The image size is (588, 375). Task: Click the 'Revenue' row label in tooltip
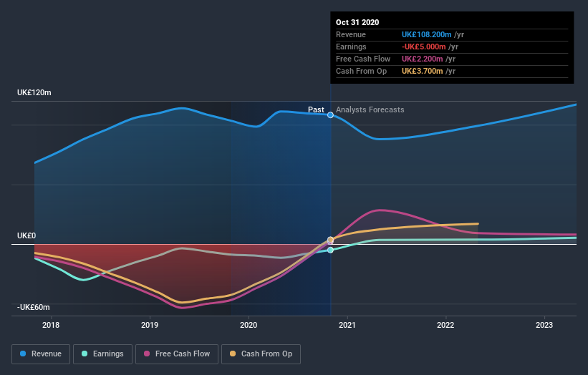coord(351,34)
